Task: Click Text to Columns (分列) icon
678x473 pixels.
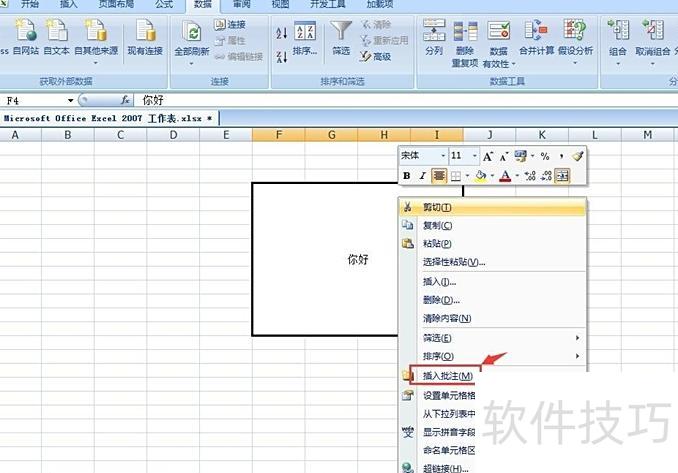Action: coord(434,37)
